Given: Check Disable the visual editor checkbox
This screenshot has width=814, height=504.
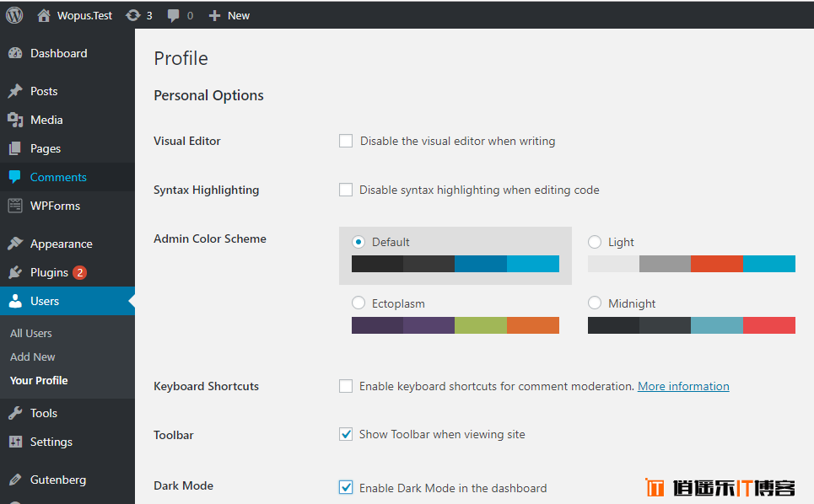Looking at the screenshot, I should (346, 141).
